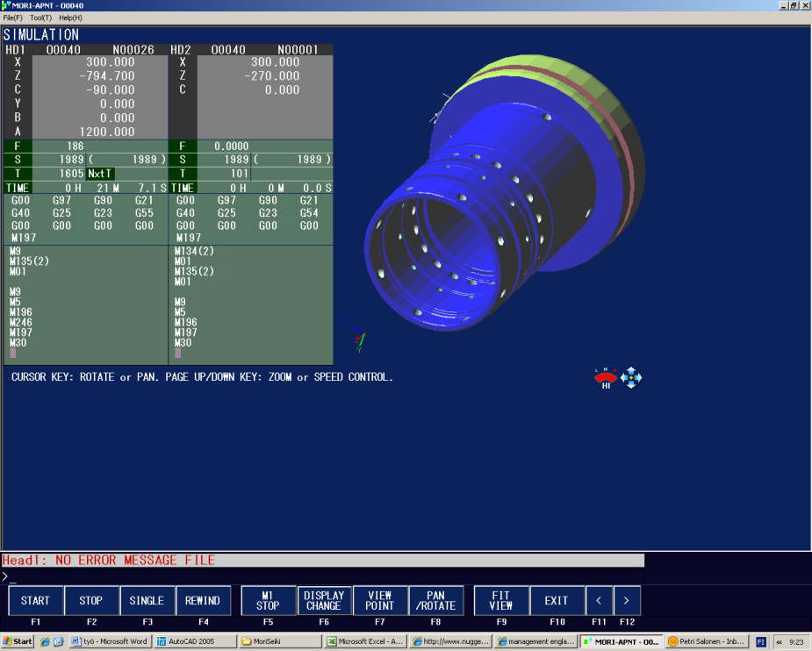Screen dimensions: 812x651
Task: Click the HD2 tool number 101
Action: [240, 174]
